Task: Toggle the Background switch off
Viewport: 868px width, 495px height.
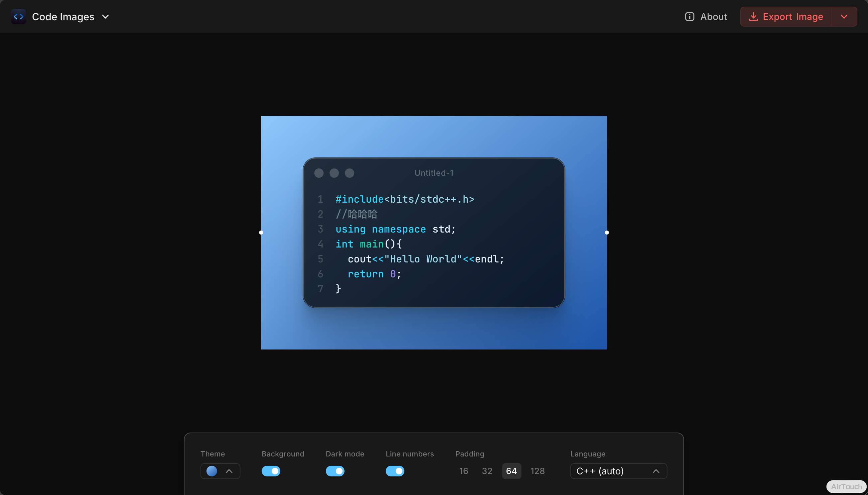Action: 271,471
